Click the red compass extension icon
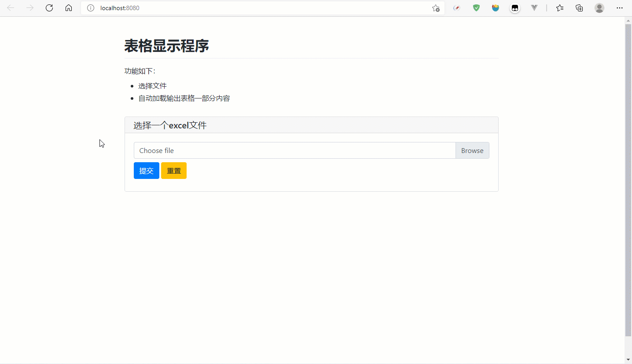Screen dimensions: 632x364 (x=457, y=8)
